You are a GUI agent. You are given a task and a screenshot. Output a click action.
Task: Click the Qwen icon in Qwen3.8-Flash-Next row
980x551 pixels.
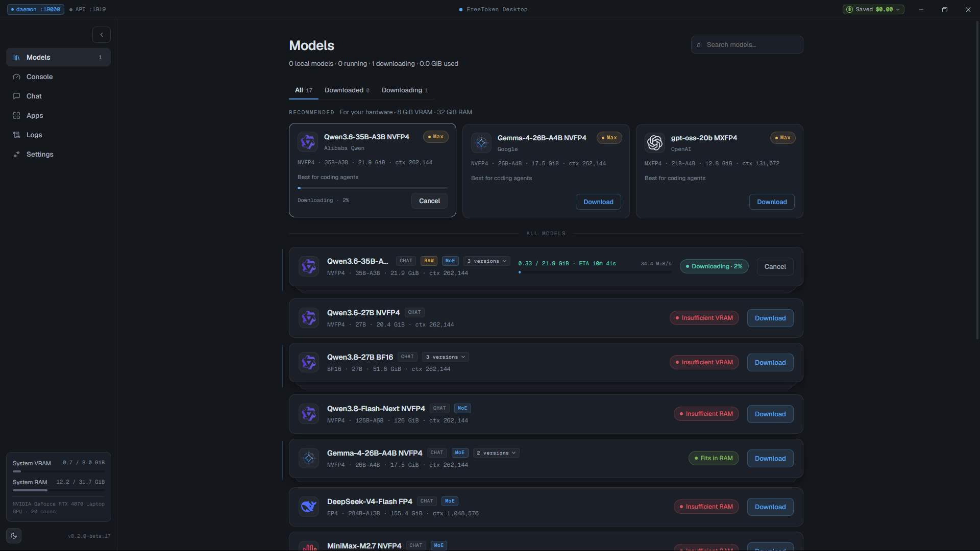pyautogui.click(x=309, y=414)
